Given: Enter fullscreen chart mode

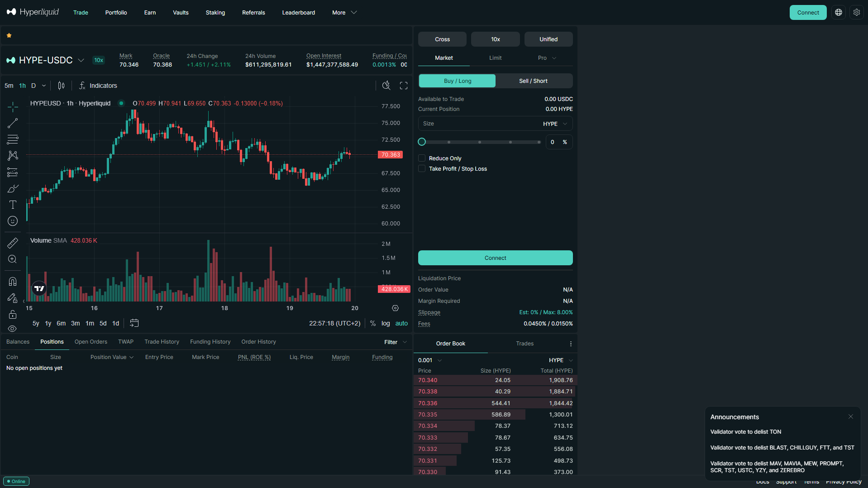Looking at the screenshot, I should click(404, 86).
